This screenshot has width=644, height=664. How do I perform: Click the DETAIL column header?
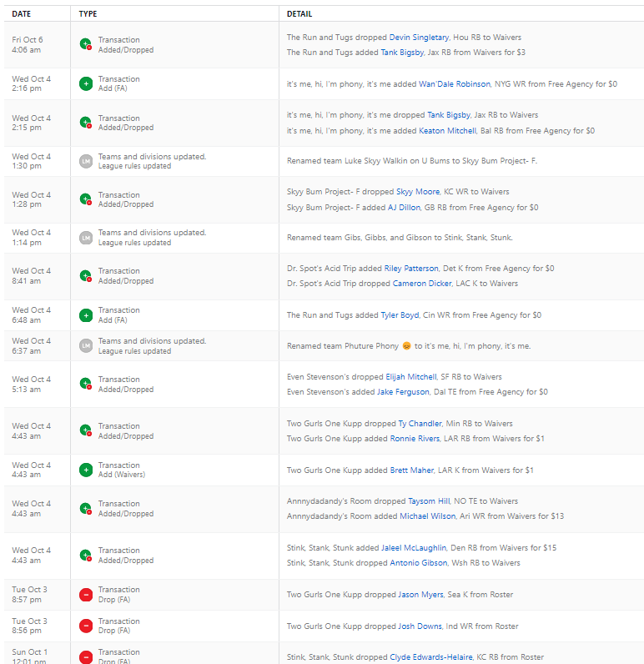[x=299, y=14]
